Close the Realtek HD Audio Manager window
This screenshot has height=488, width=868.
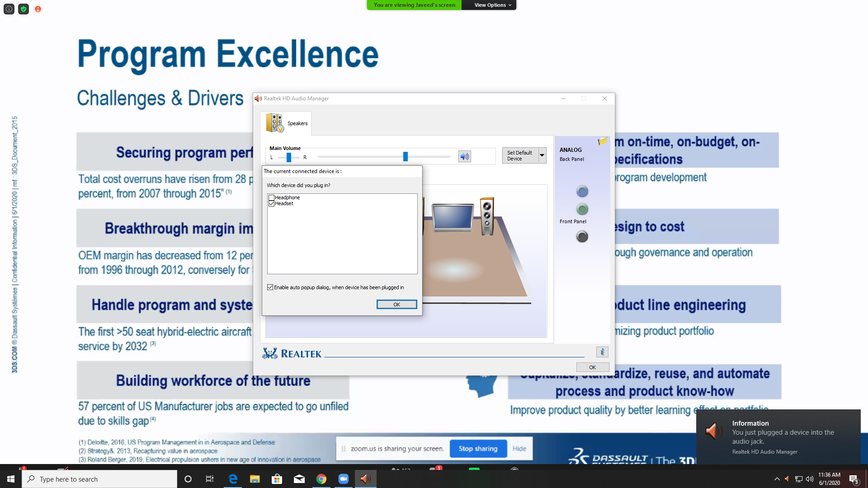click(604, 99)
